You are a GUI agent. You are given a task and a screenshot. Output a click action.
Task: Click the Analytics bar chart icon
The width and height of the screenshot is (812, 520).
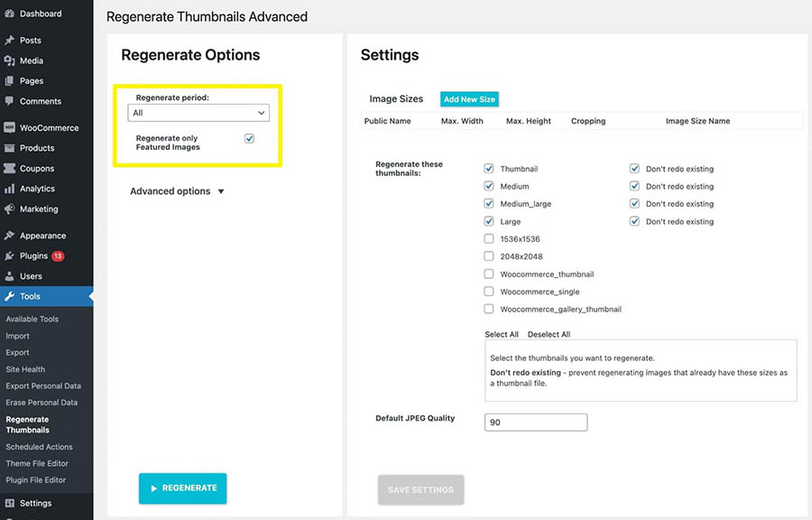(9, 189)
